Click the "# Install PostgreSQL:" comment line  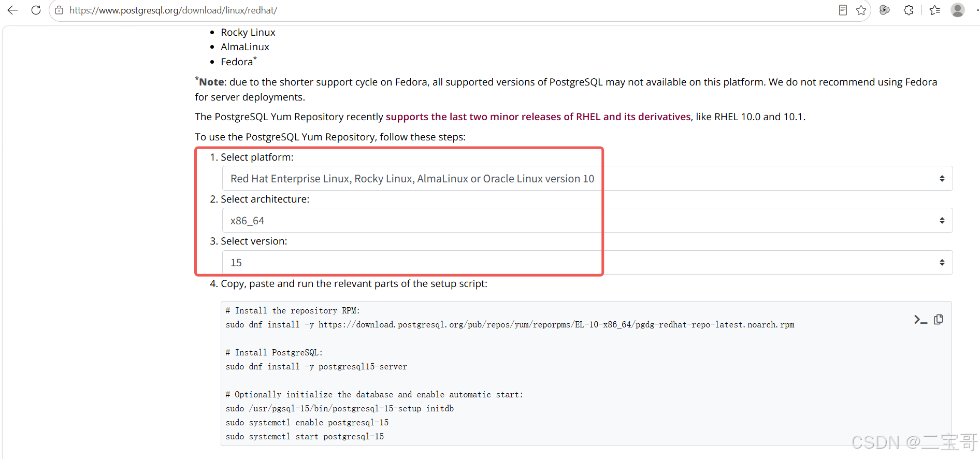[274, 352]
